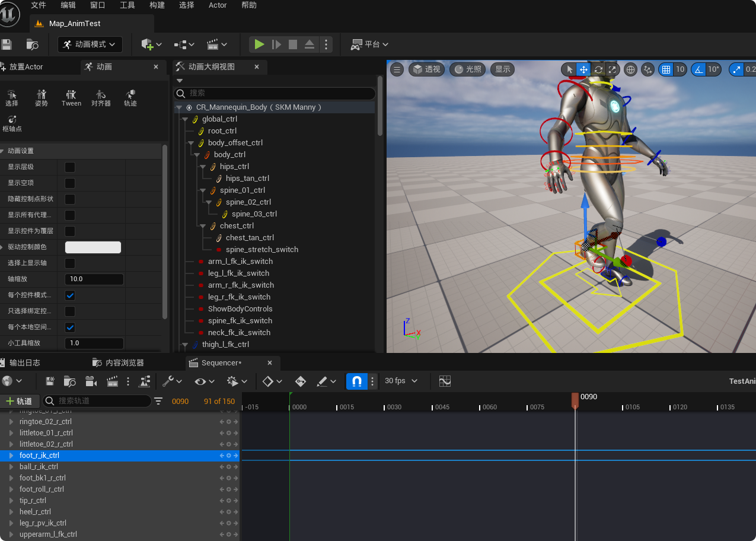The height and width of the screenshot is (541, 756).
Task: Enable the 显示空项 checkbox
Action: click(70, 183)
